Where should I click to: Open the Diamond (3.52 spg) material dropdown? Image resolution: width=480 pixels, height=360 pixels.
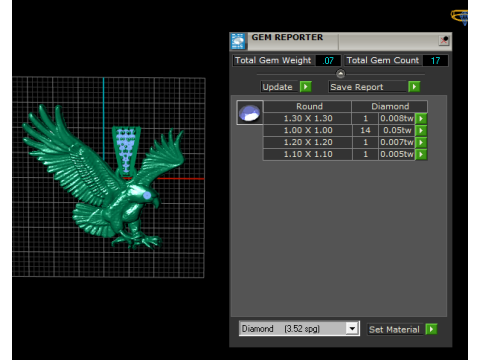click(352, 329)
